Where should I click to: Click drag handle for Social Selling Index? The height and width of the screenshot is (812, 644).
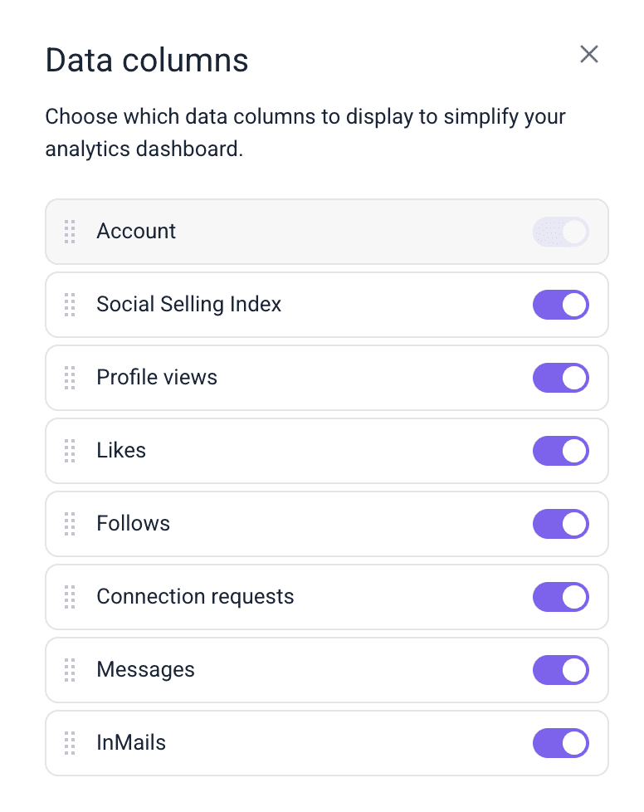click(x=70, y=305)
